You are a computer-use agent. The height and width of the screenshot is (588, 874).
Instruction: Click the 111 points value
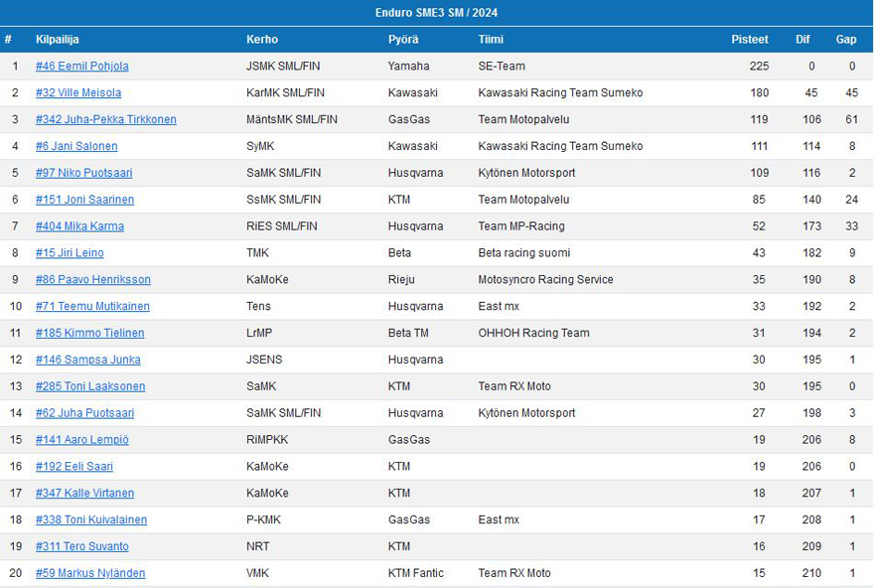click(759, 146)
